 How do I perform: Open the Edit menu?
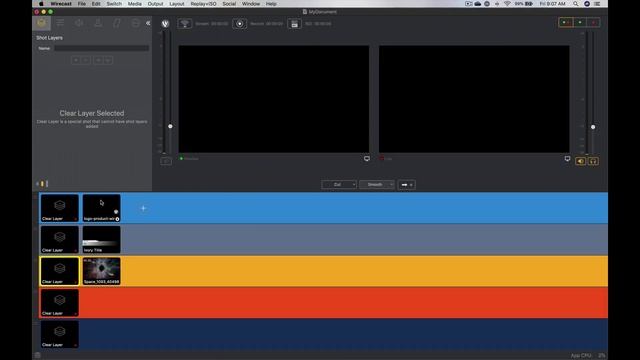[x=96, y=4]
